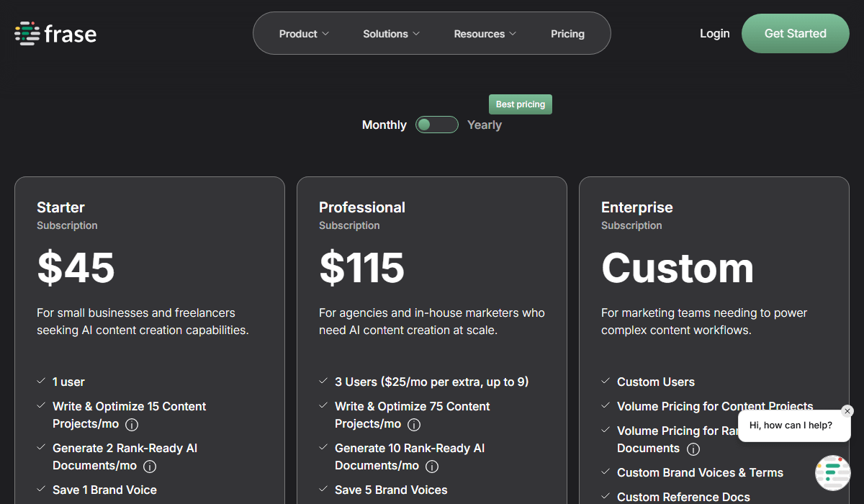Screen dimensions: 864x504
Task: Dismiss the chat greeting with X icon
Action: pyautogui.click(x=847, y=411)
